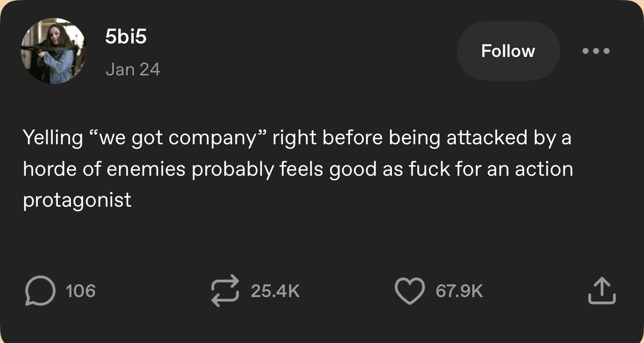The width and height of the screenshot is (644, 343).
Task: View the 106 replies count
Action: (x=80, y=291)
